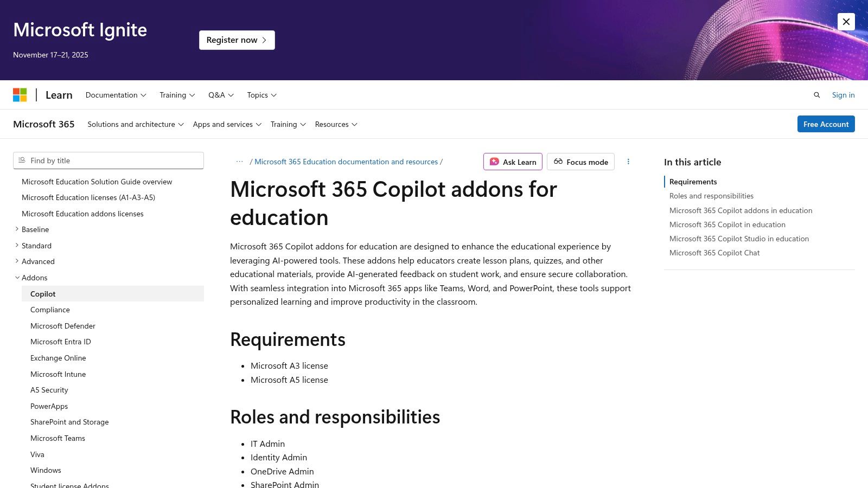Click the breadcrumb ellipsis icon
Screen dimensions: 868x488
239,162
